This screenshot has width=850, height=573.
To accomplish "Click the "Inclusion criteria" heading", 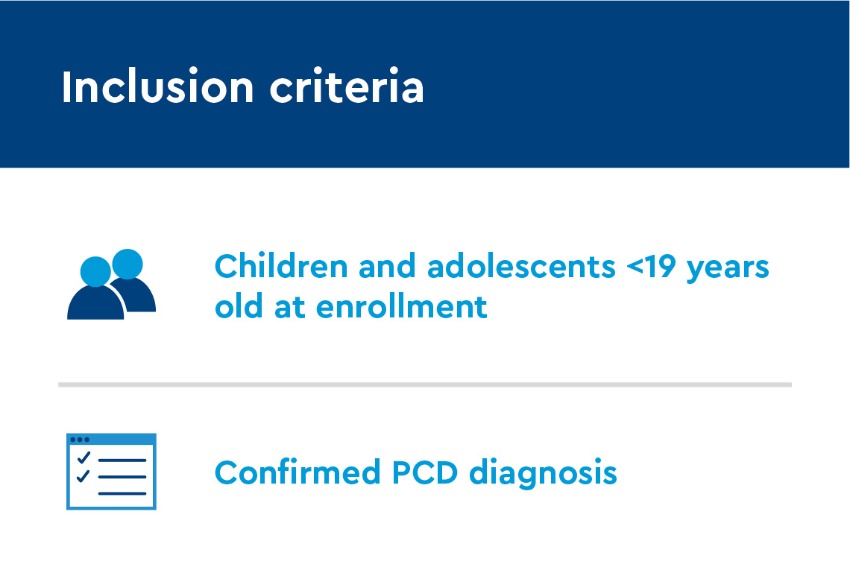I will [x=242, y=87].
